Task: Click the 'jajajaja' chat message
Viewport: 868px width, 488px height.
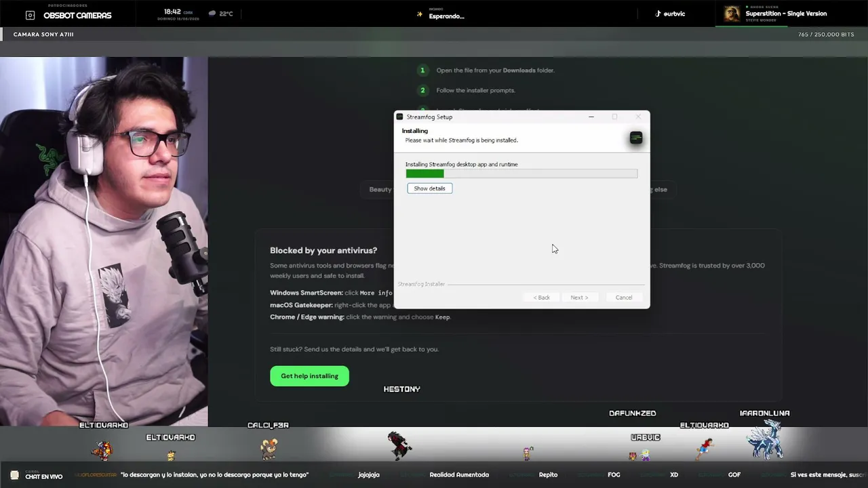Action: tap(369, 475)
